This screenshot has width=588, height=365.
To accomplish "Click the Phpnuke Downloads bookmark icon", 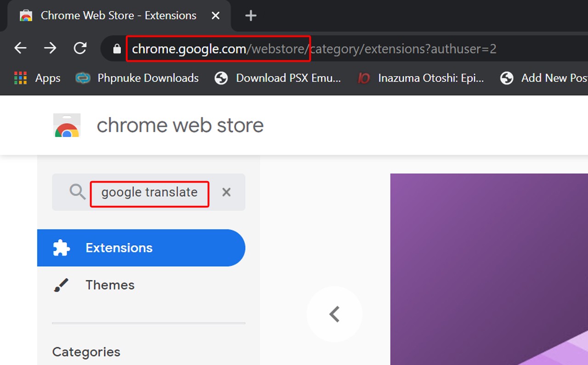I will point(83,78).
